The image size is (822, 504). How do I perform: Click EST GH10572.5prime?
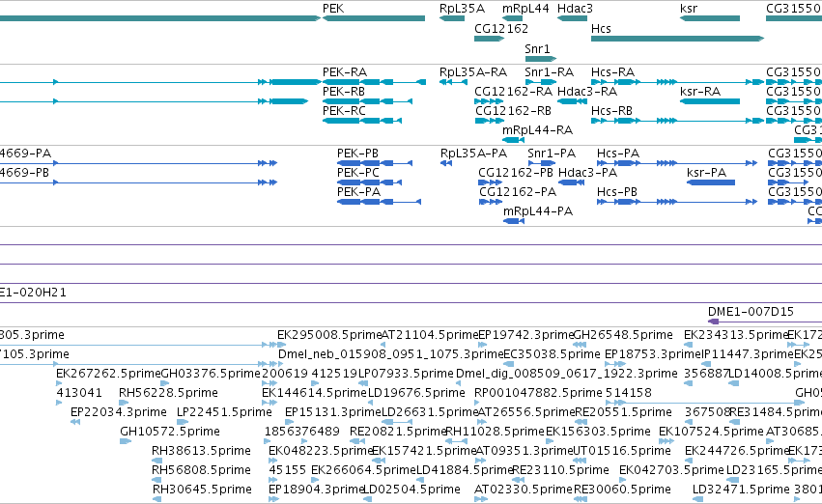(126, 441)
